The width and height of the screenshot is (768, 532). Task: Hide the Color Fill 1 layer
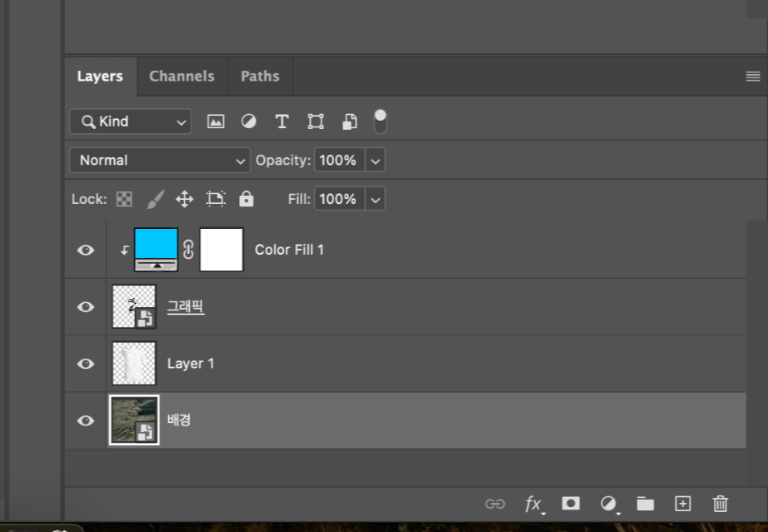tap(86, 250)
